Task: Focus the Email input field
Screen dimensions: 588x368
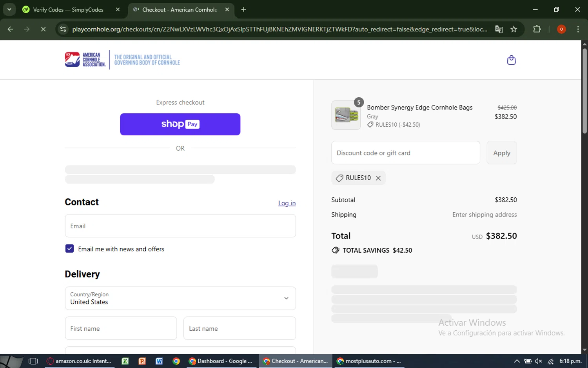Action: click(180, 226)
